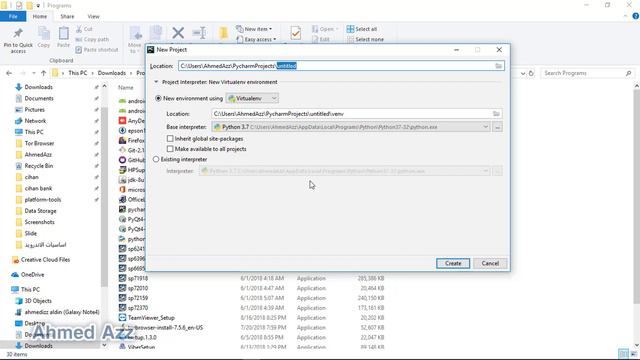Screen dimensions: 640x360
Task: Click Select none in ribbon
Action: [x=365, y=40]
